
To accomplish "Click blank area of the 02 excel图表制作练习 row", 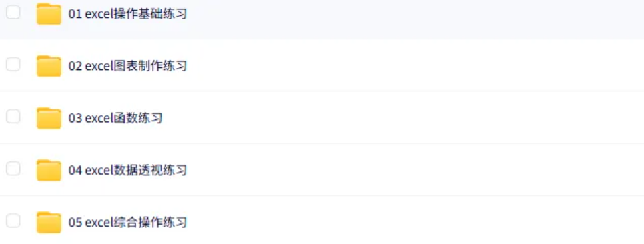I will pyautogui.click(x=410, y=65).
